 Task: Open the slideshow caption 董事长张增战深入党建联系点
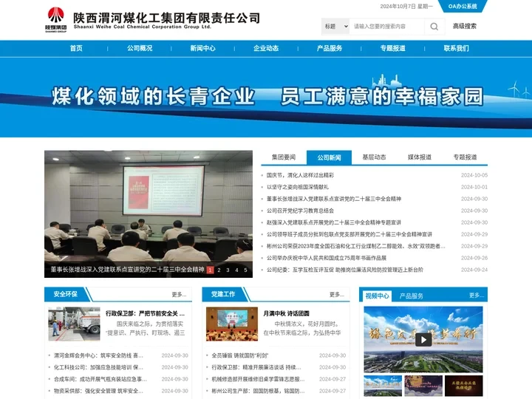click(127, 270)
